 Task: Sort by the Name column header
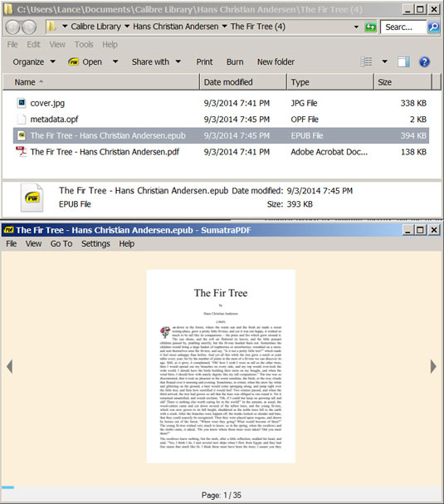(101, 82)
